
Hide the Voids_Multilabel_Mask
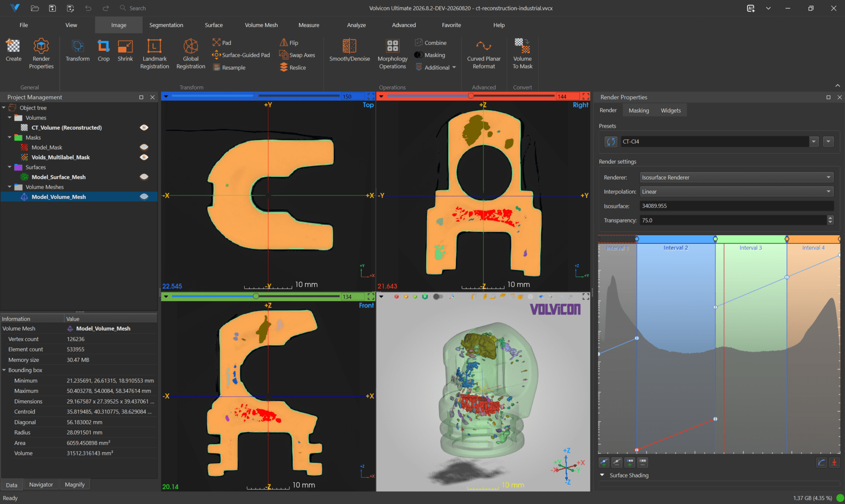[x=144, y=157]
